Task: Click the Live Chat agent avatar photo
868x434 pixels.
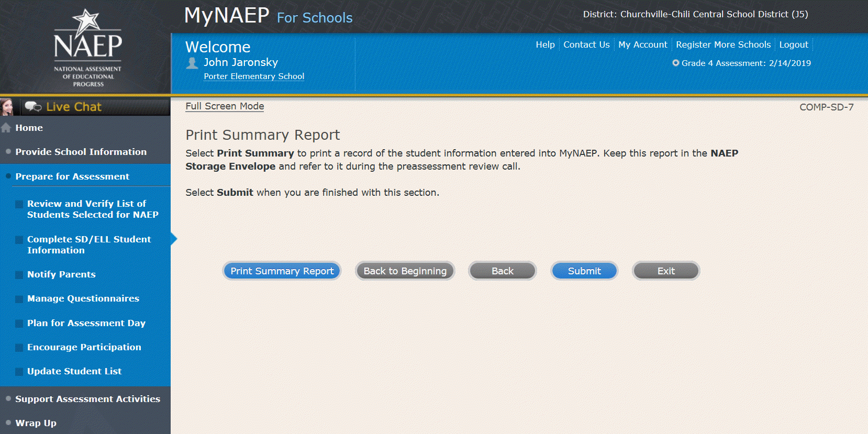Action: tap(7, 107)
